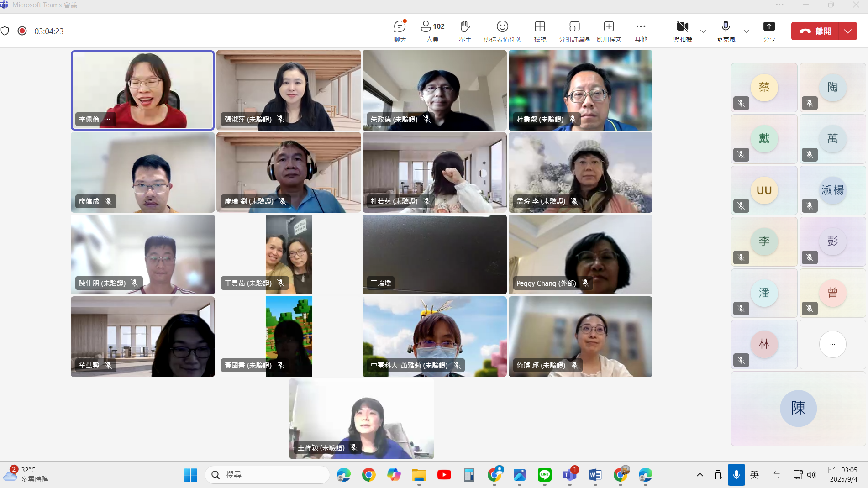The width and height of the screenshot is (868, 488).
Task: Raise hand with the 舉手 icon
Action: click(465, 31)
